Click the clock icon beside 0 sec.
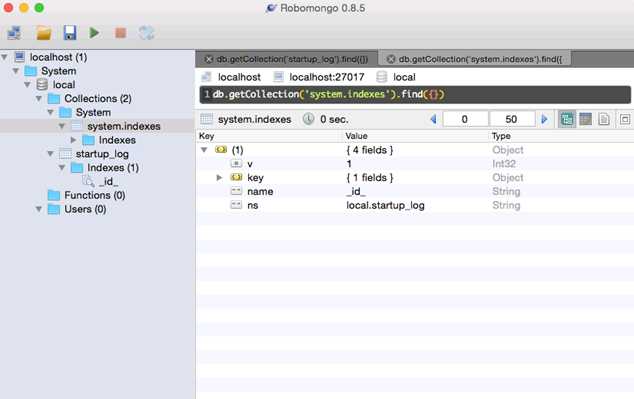This screenshot has height=399, width=634. [309, 119]
